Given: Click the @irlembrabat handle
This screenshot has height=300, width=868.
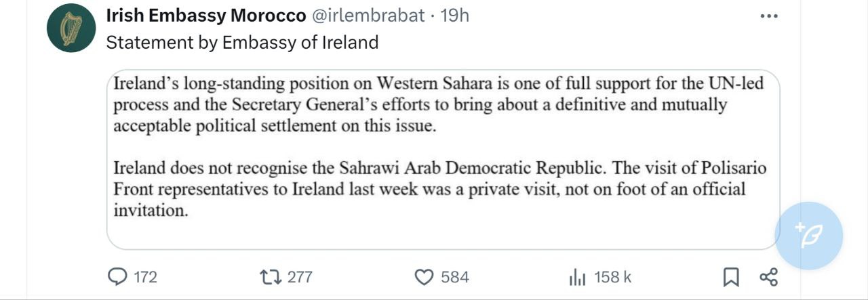Looking at the screenshot, I should pos(369,15).
